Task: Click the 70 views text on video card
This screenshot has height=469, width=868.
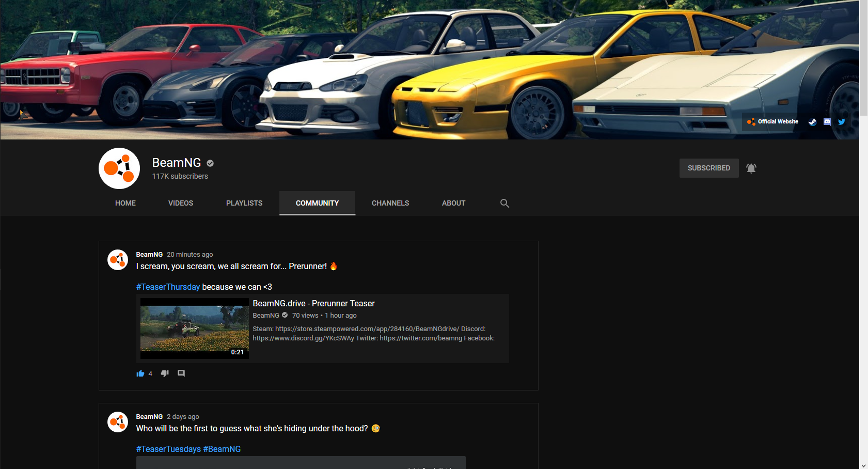Action: 305,315
